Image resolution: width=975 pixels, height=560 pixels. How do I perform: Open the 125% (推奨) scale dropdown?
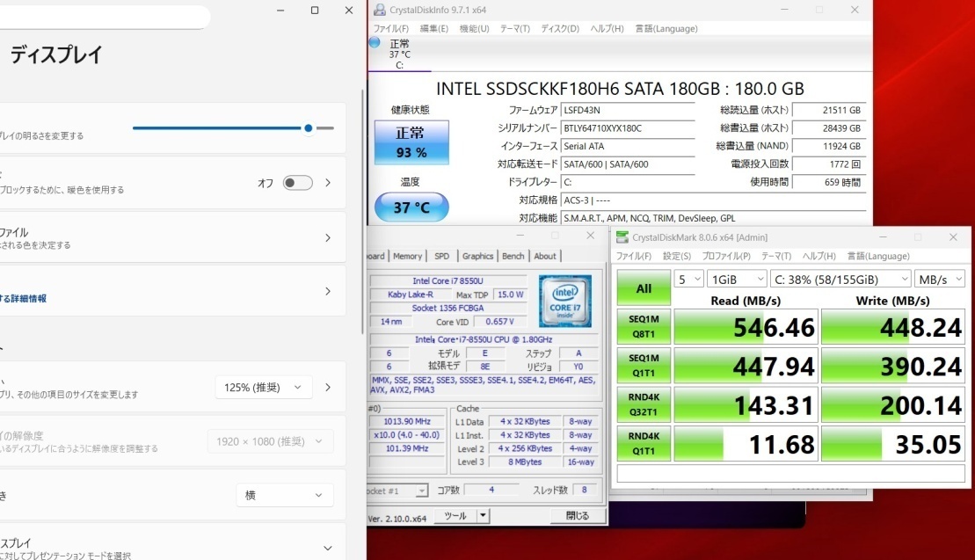click(x=263, y=387)
